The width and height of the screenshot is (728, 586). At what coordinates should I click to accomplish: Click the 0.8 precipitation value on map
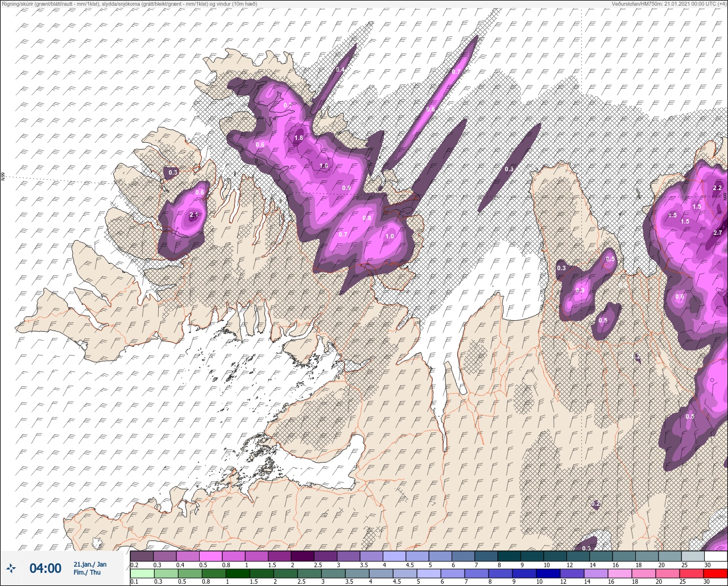click(x=367, y=218)
